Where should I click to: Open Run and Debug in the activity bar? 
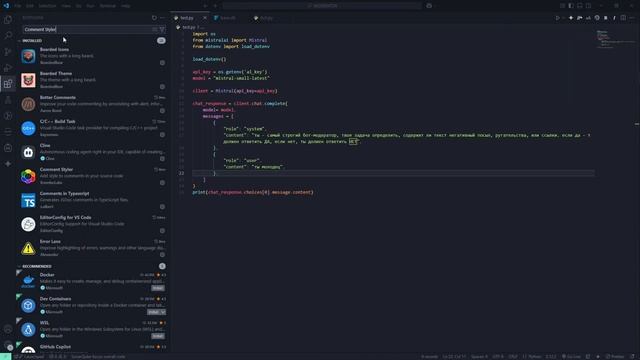(8, 68)
